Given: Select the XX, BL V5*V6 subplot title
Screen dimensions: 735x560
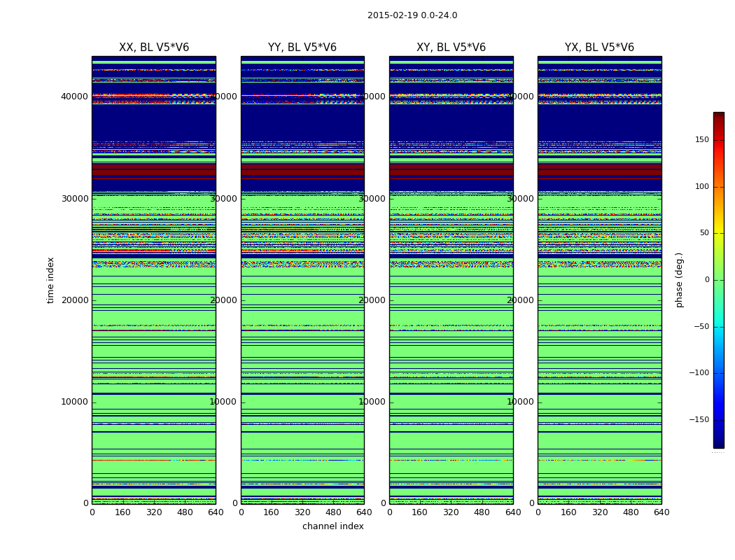Looking at the screenshot, I should (x=153, y=48).
